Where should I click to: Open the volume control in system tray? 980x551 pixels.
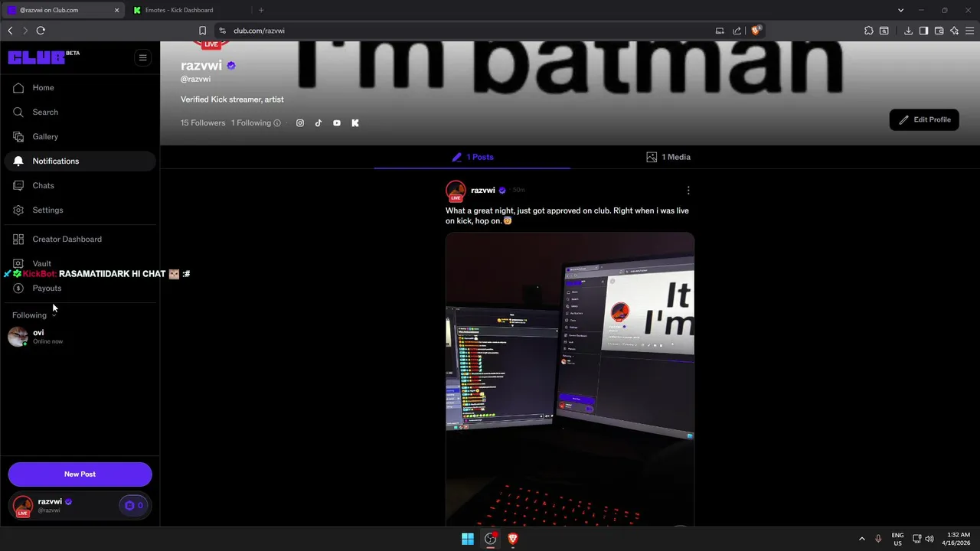(929, 539)
